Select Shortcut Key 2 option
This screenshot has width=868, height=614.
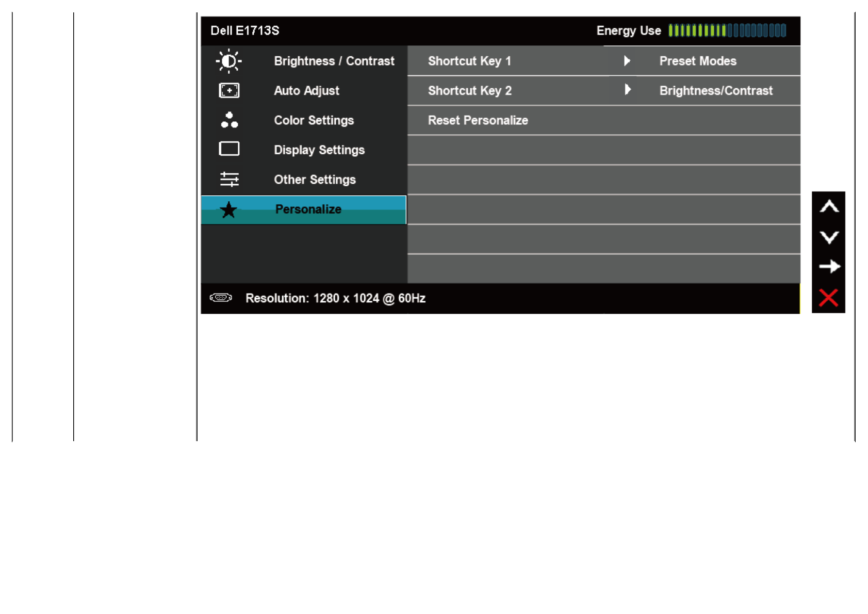469,91
